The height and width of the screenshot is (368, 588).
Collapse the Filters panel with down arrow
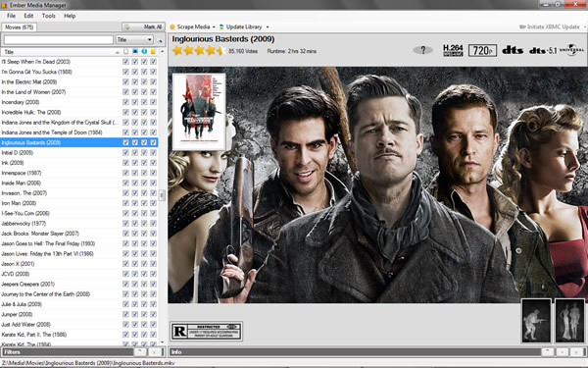point(154,352)
